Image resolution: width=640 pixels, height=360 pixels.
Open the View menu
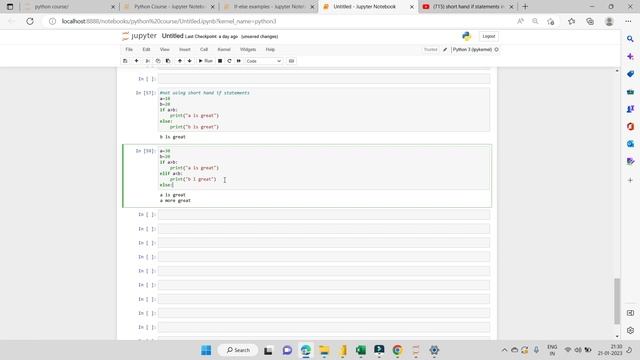tap(164, 49)
